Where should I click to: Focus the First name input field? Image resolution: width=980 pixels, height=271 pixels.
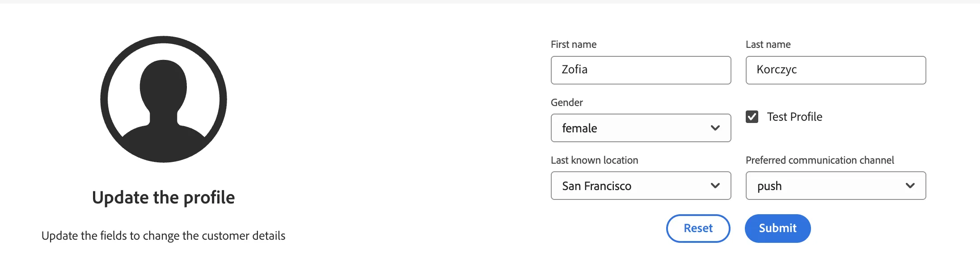(x=641, y=70)
